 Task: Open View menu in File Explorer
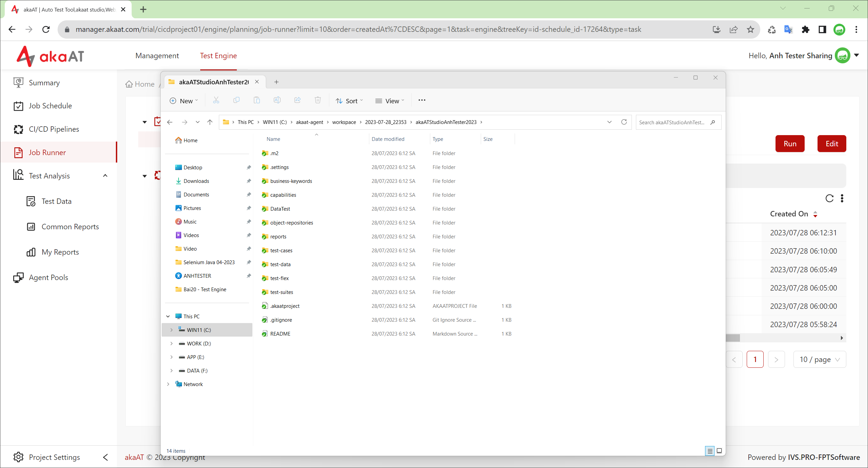click(x=390, y=101)
